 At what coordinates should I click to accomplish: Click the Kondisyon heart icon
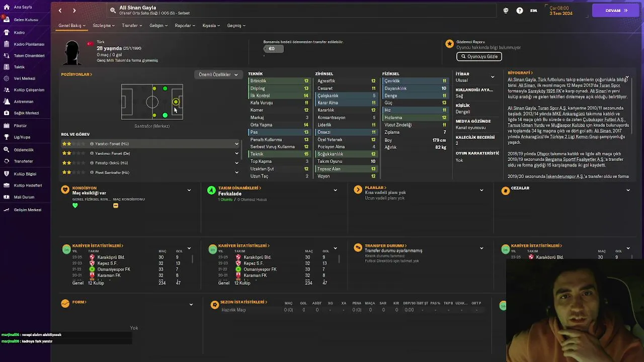pyautogui.click(x=65, y=190)
